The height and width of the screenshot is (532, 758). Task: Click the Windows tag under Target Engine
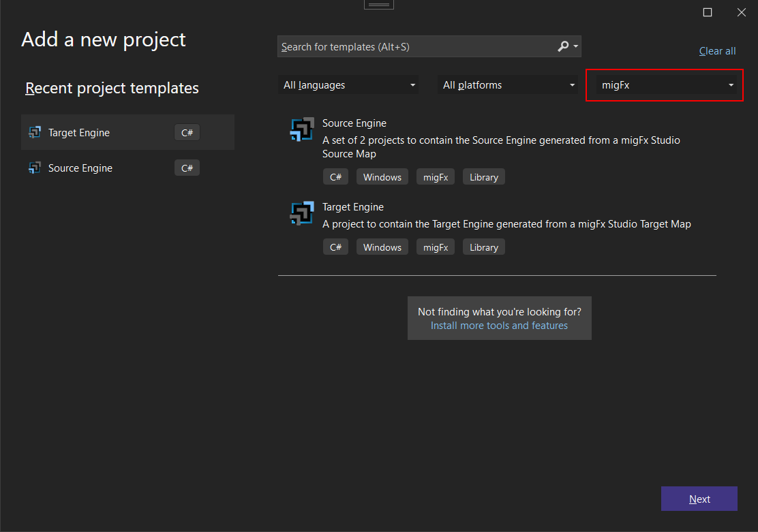382,247
